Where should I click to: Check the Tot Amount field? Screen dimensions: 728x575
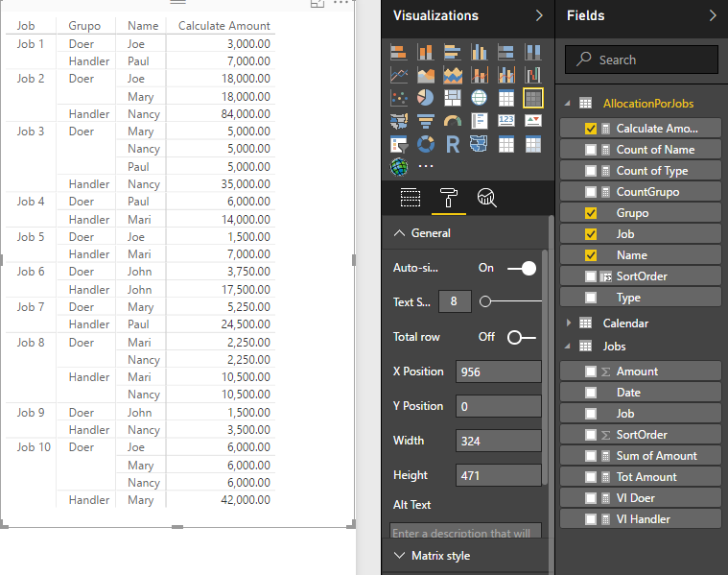coord(591,477)
